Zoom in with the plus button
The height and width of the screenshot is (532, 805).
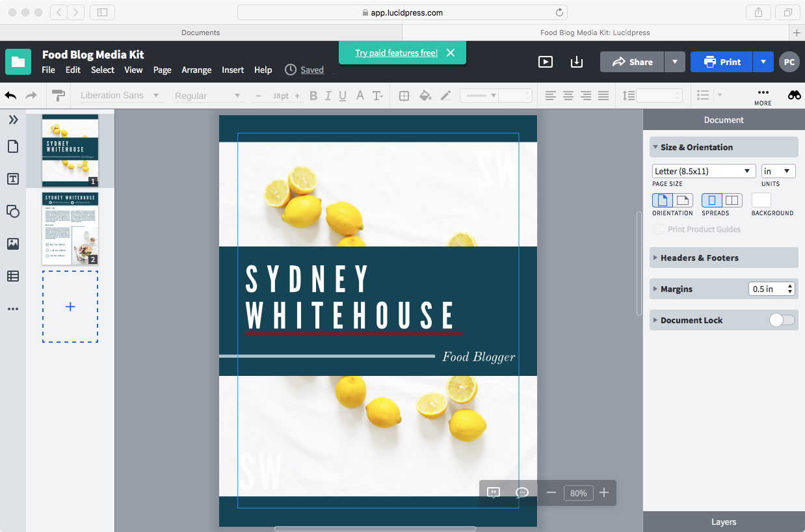604,492
